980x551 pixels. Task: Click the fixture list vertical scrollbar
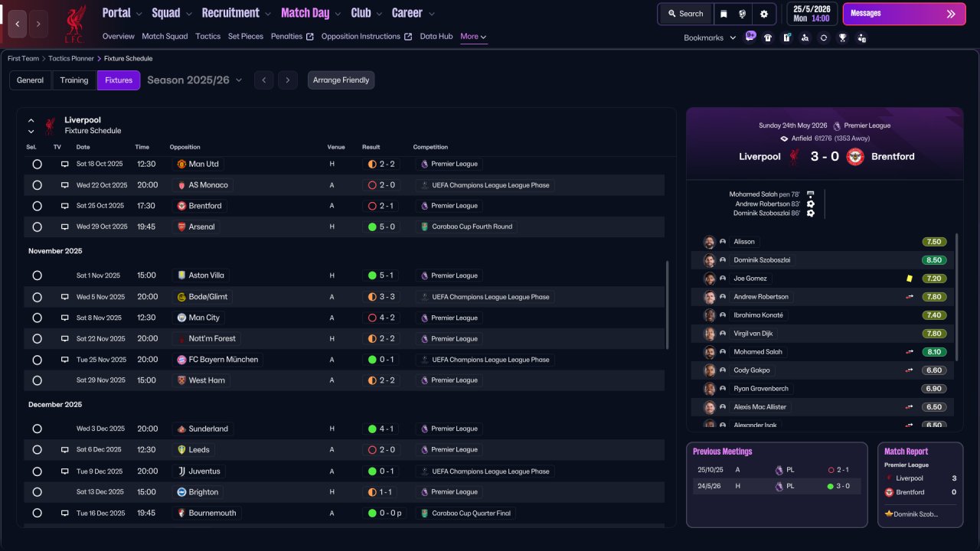[x=668, y=305]
